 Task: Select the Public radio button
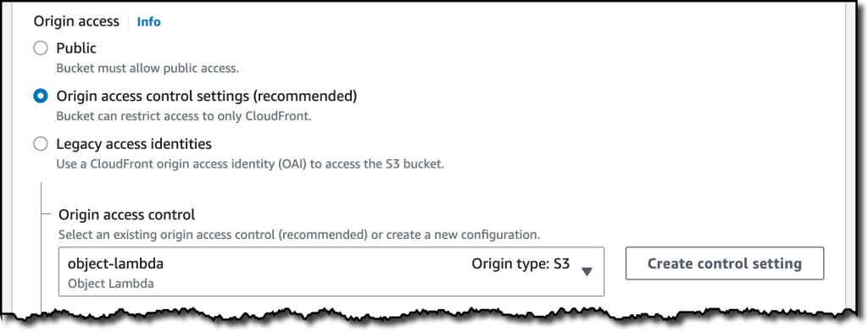pyautogui.click(x=41, y=48)
